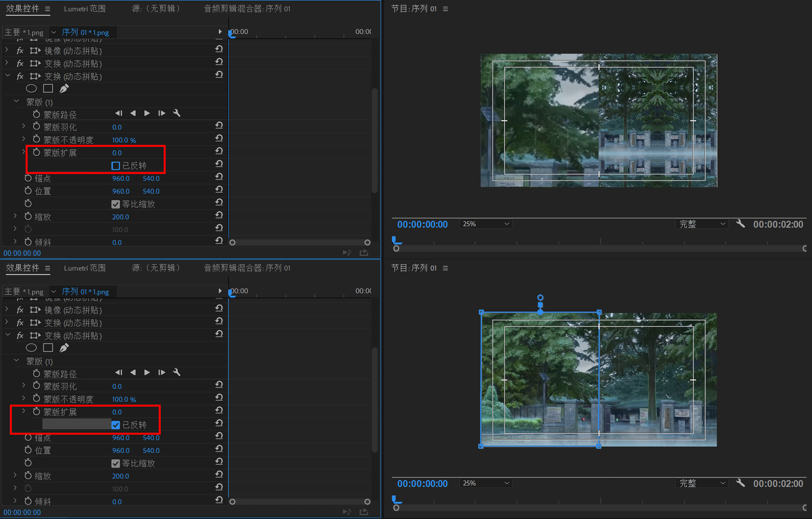Open mask tracking method wrench, upper panel

point(177,113)
